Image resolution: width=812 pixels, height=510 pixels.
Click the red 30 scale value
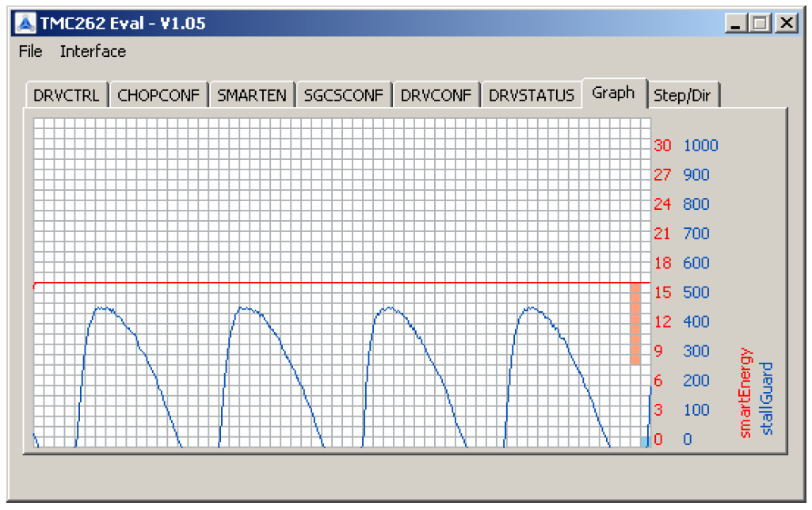pos(662,146)
